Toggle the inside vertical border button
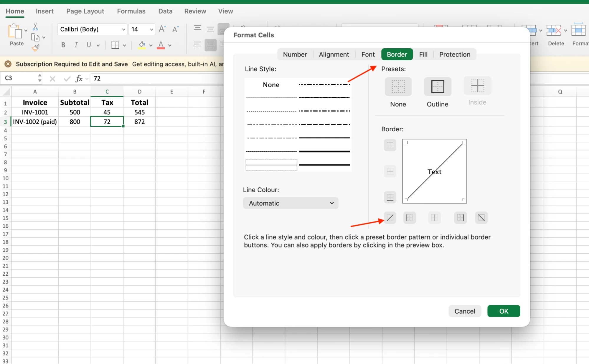The width and height of the screenshot is (589, 364). tap(435, 218)
